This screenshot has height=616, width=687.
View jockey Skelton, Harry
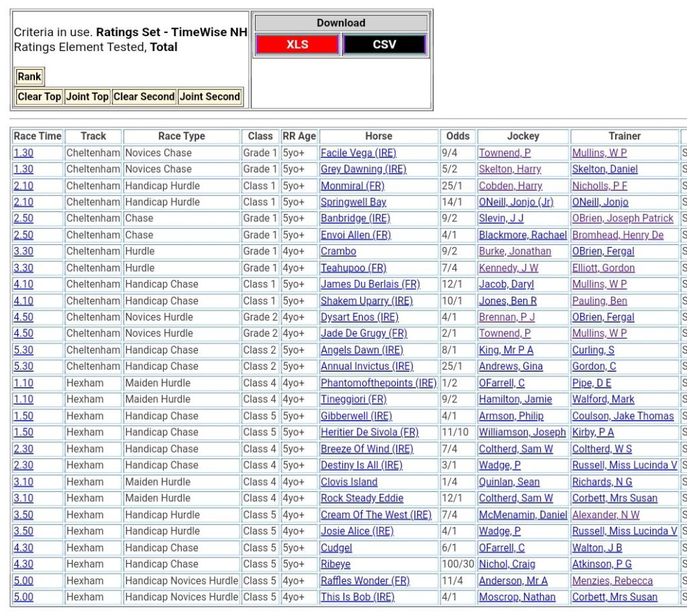pyautogui.click(x=510, y=169)
